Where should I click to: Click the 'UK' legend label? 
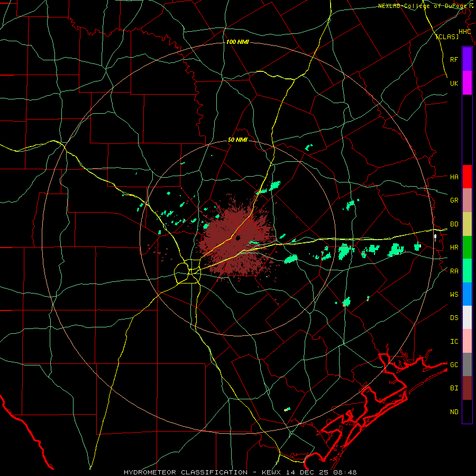454,83
